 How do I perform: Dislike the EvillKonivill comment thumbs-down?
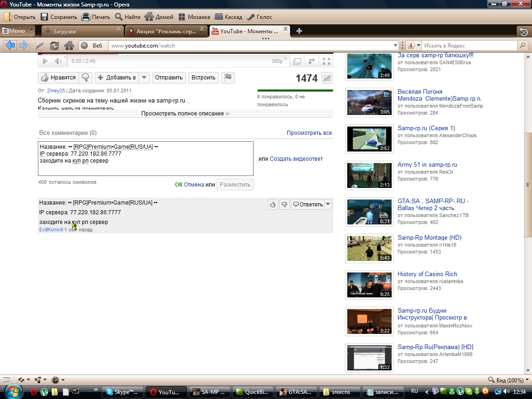point(284,204)
